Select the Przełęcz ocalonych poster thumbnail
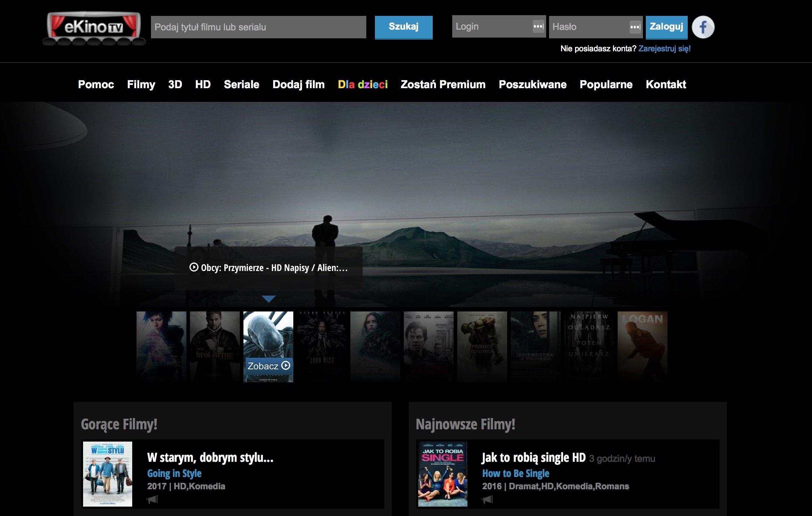 [482, 347]
